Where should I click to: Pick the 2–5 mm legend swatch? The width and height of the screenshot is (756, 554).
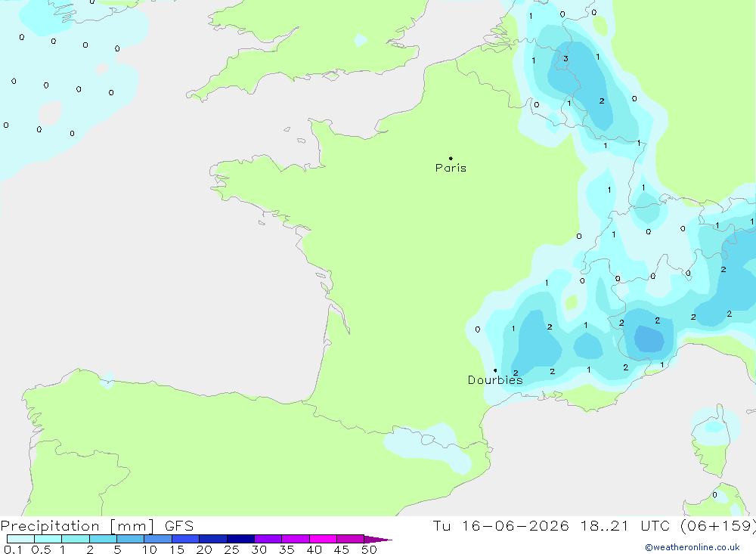[x=103, y=539]
